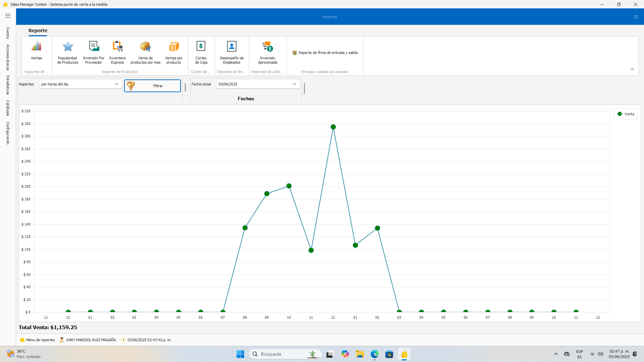Image resolution: width=644 pixels, height=362 pixels.
Task: Click the 12 o'clock peak data point
Action: tap(333, 127)
